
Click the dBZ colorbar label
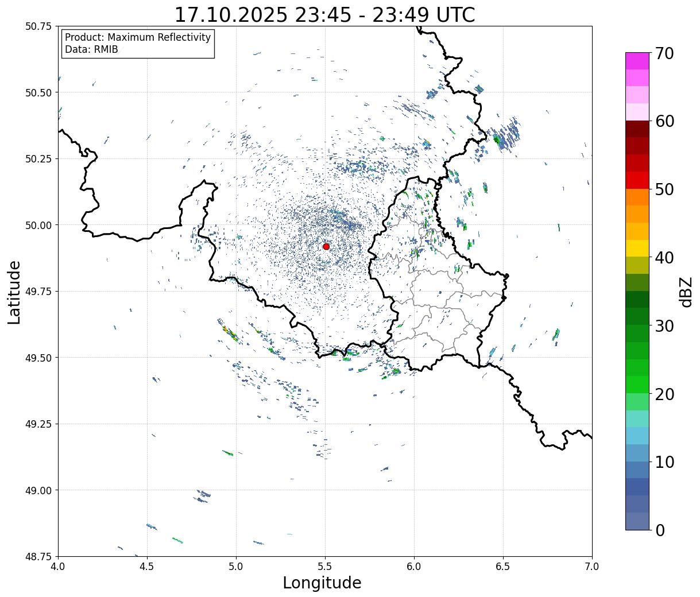pos(686,292)
